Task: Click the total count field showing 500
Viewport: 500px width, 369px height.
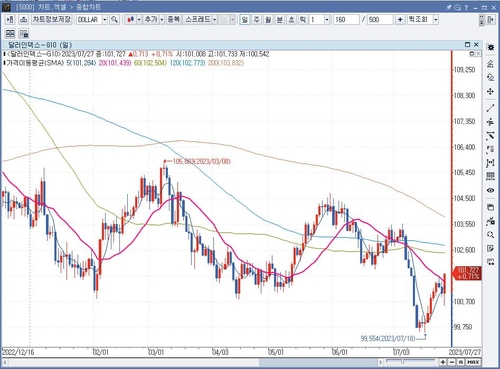Action: coord(380,20)
